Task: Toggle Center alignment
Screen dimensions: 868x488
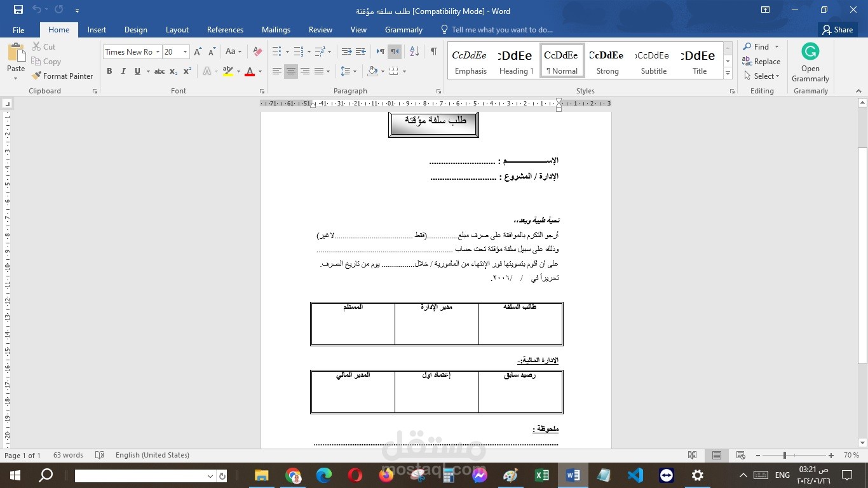Action: click(291, 71)
